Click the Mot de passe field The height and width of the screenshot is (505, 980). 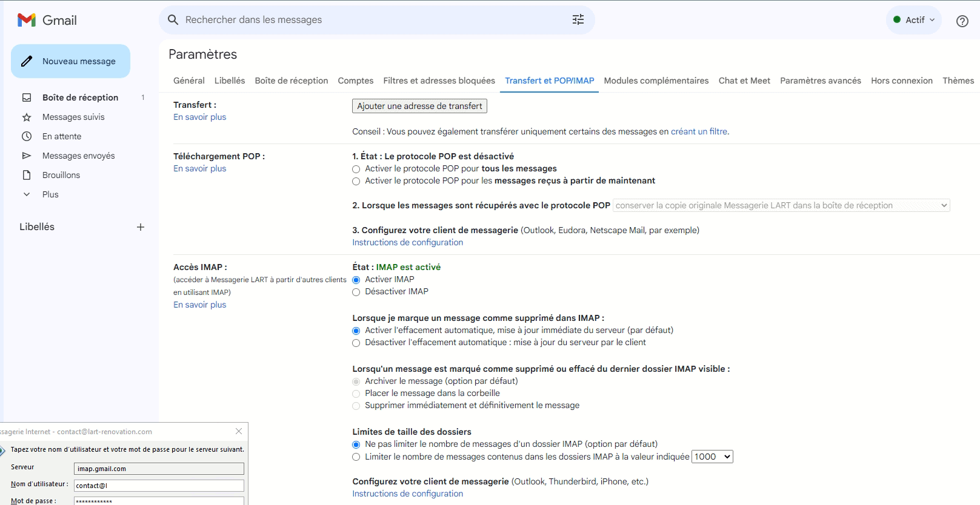[x=159, y=501]
